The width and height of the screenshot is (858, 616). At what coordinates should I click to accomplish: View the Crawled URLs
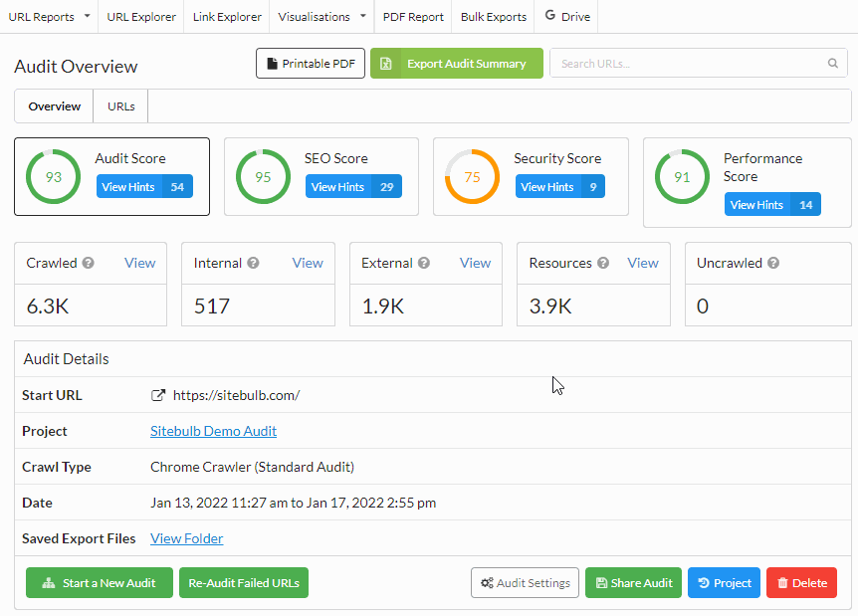(139, 263)
